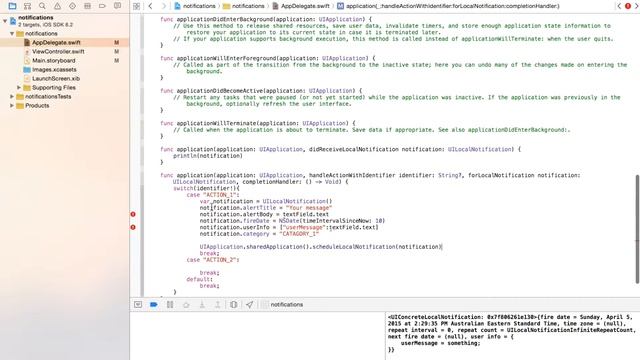The height and width of the screenshot is (360, 640).
Task: Hide the debug area button
Action: [138, 304]
